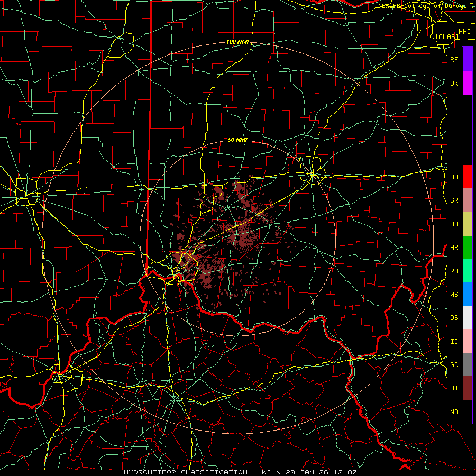This screenshot has width=476, height=476.
Task: Click the ND black legend swatch
Action: (x=467, y=411)
